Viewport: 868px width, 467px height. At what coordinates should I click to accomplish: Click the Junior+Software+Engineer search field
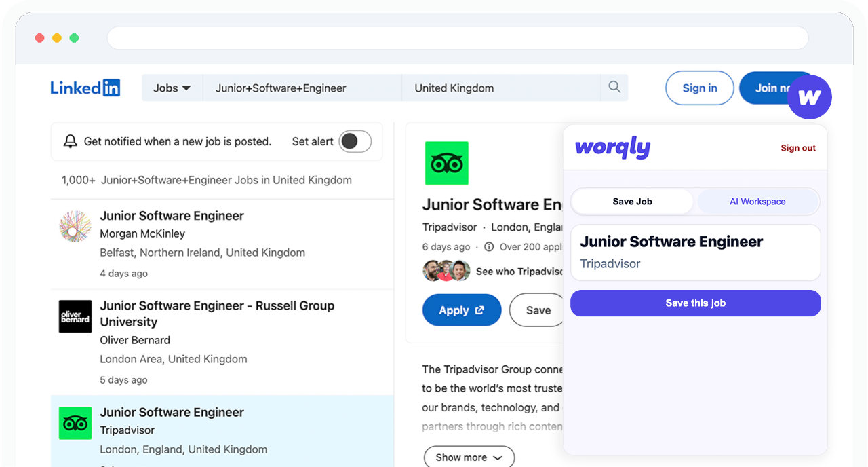pos(302,88)
